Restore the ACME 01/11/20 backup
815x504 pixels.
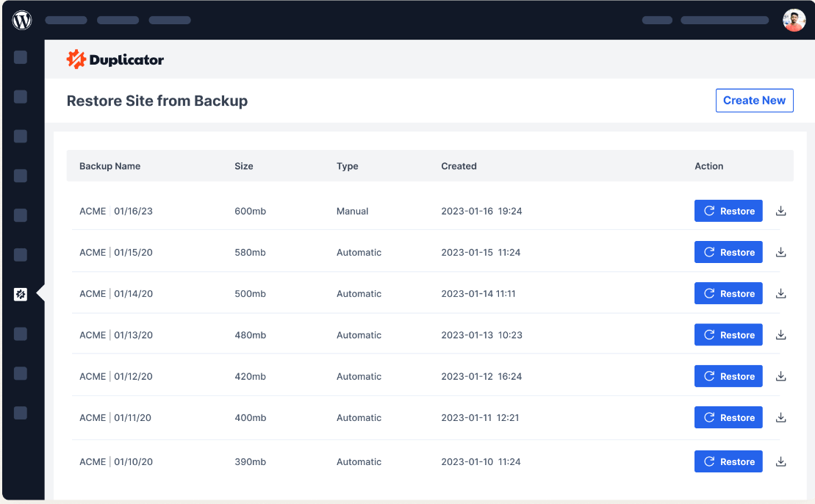coord(728,417)
